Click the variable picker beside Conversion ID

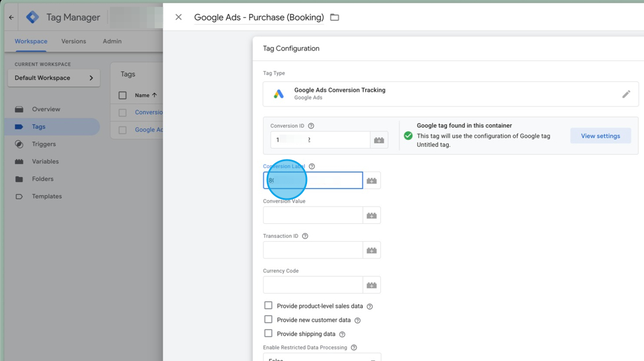coord(379,140)
